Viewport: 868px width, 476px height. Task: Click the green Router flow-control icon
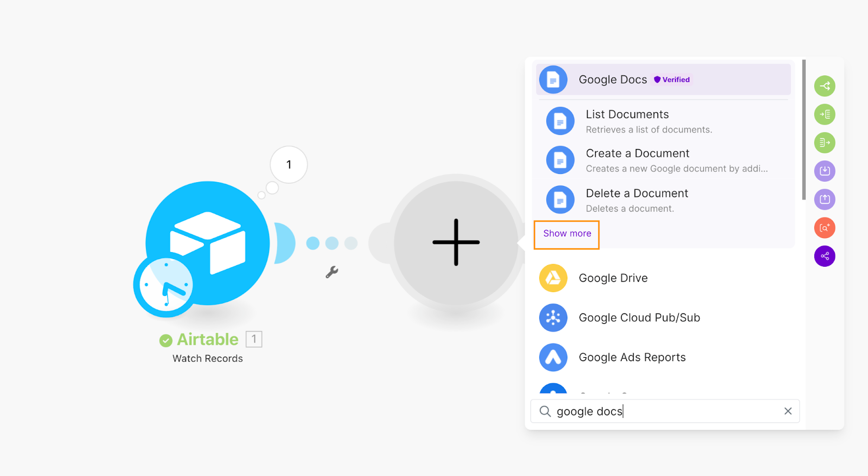[825, 86]
